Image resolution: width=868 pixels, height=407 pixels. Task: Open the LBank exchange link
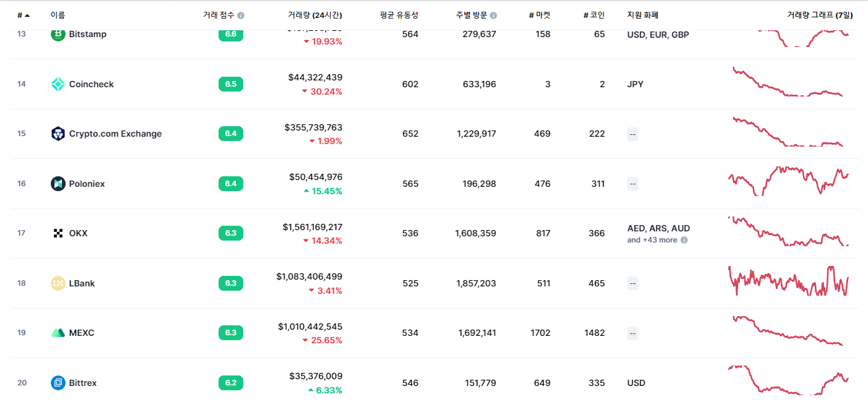(x=82, y=283)
